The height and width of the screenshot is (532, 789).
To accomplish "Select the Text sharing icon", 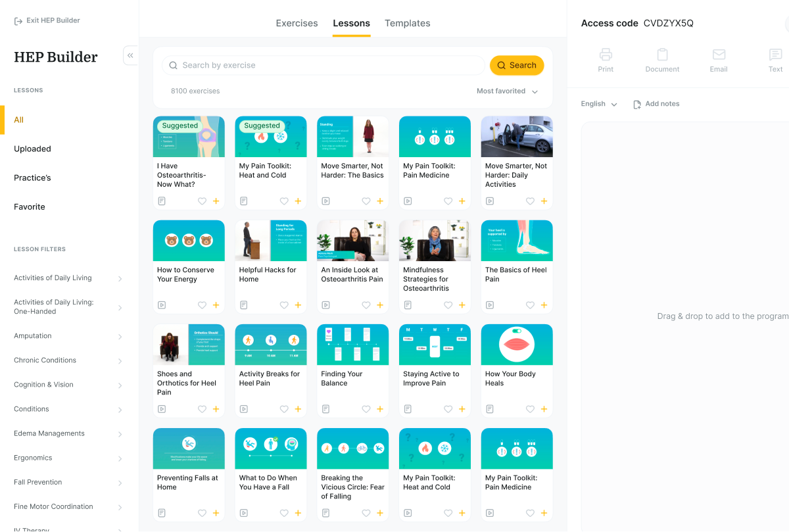I will (x=775, y=55).
